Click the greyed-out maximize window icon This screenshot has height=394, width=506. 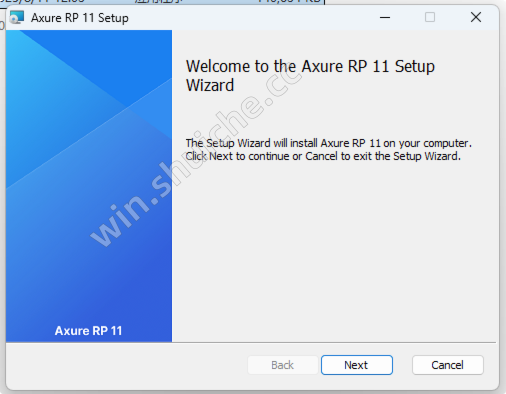point(430,17)
